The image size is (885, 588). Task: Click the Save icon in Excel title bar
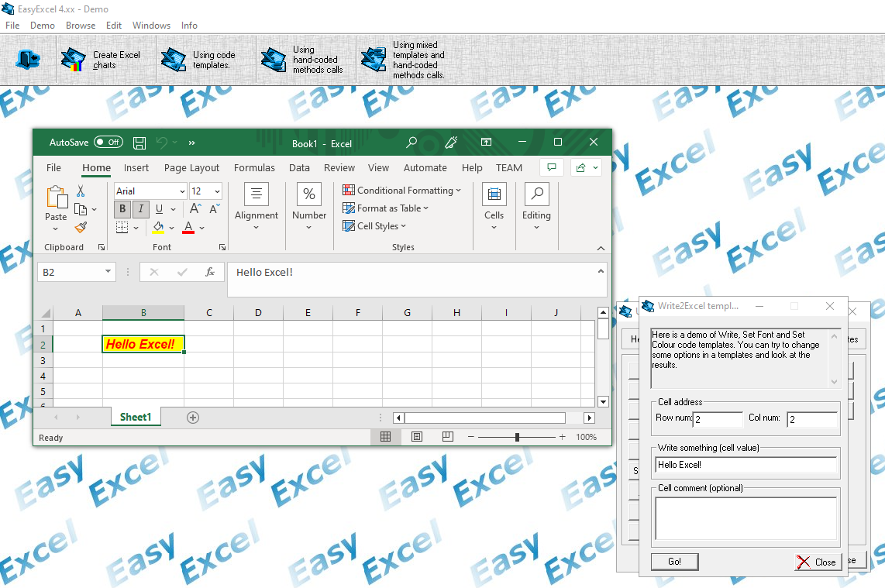tap(139, 143)
